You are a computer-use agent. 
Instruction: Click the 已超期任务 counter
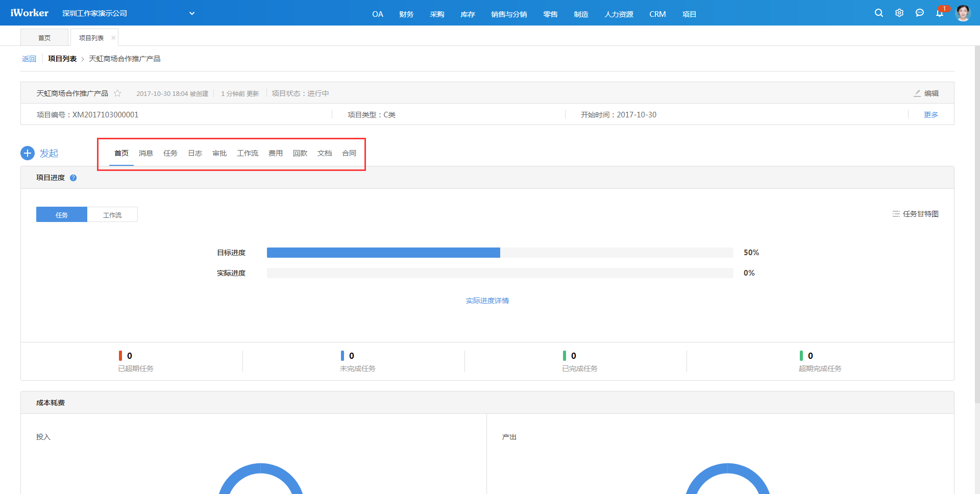136,361
